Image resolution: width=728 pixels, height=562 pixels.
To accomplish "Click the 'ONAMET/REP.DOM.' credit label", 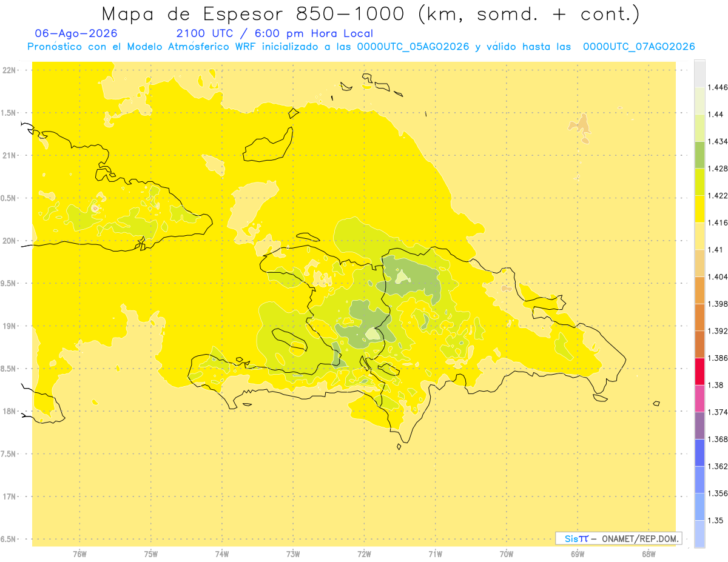I will click(639, 538).
